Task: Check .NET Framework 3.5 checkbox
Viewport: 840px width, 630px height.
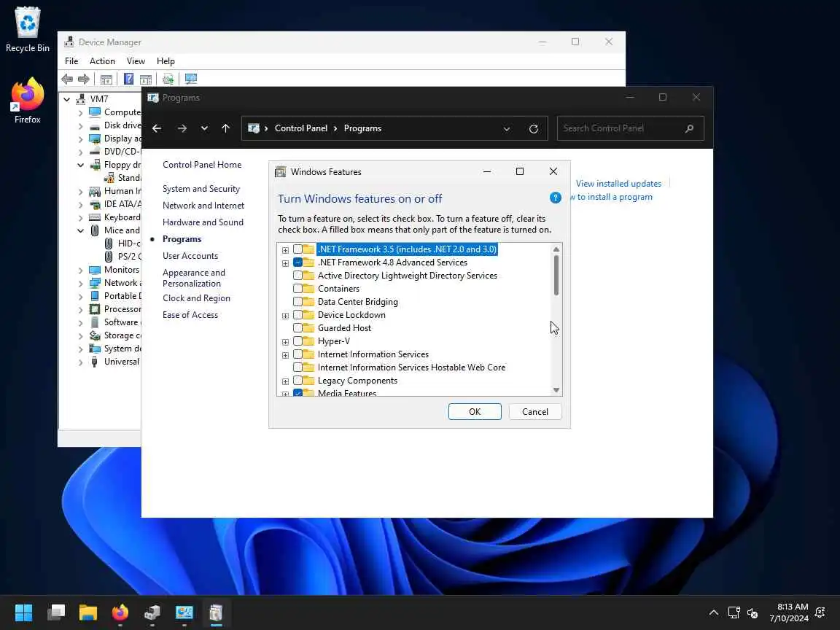Action: [x=297, y=249]
